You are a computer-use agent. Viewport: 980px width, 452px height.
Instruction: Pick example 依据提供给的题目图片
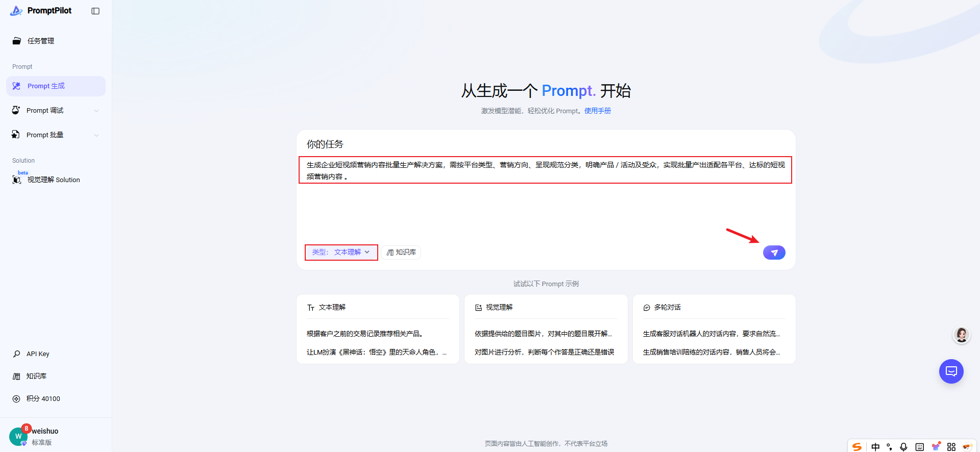[x=543, y=334]
